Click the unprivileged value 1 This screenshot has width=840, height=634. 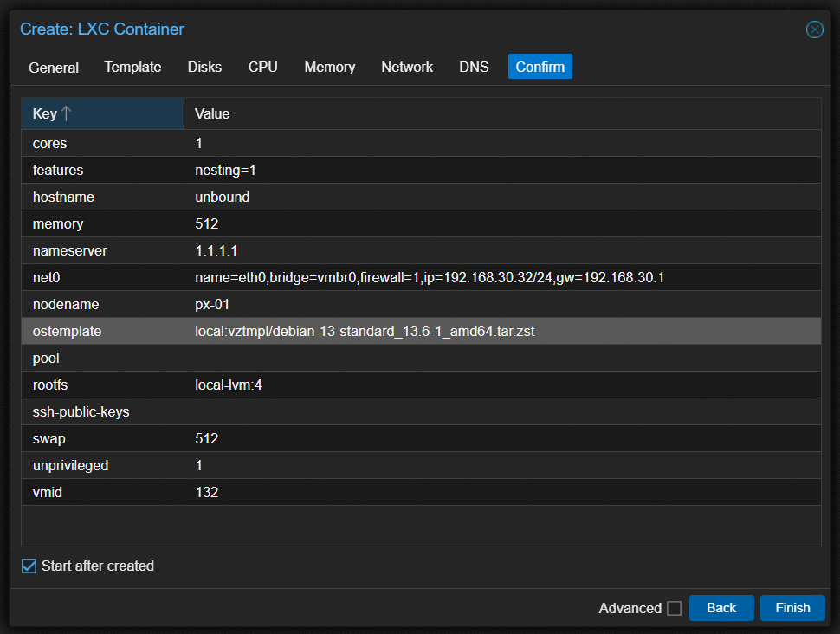[x=199, y=465]
